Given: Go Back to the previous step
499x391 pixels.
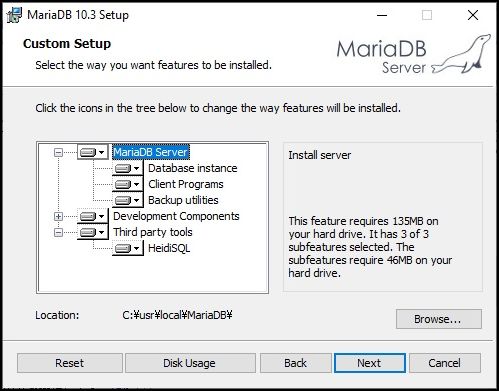Looking at the screenshot, I should coord(296,363).
